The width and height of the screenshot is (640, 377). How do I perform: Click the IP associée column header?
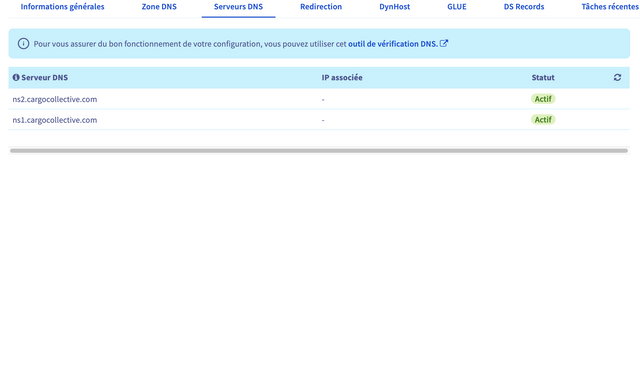click(342, 78)
